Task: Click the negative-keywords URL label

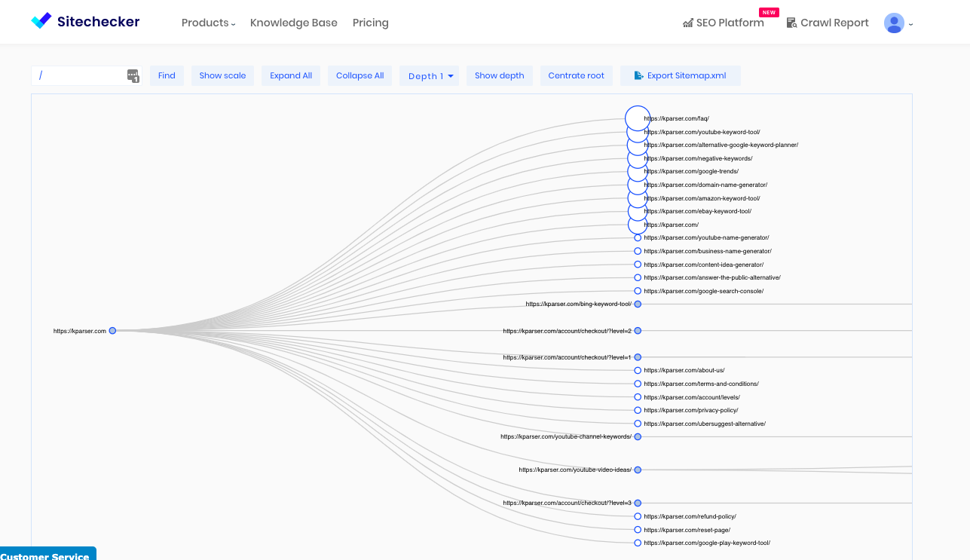Action: (698, 158)
